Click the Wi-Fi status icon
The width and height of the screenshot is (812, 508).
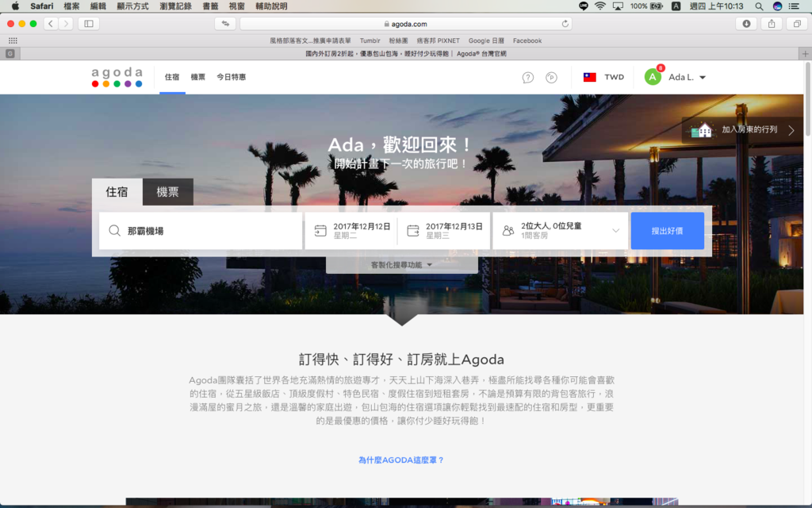pos(600,6)
